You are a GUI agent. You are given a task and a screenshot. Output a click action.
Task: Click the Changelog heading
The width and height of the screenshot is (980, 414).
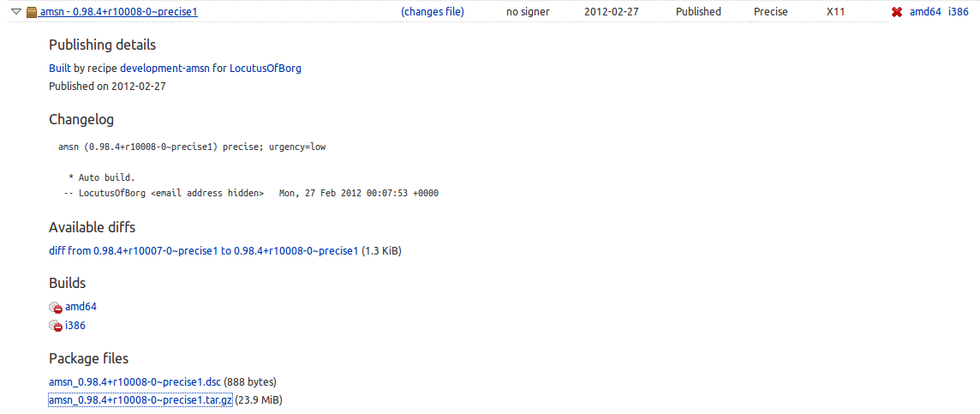click(81, 120)
